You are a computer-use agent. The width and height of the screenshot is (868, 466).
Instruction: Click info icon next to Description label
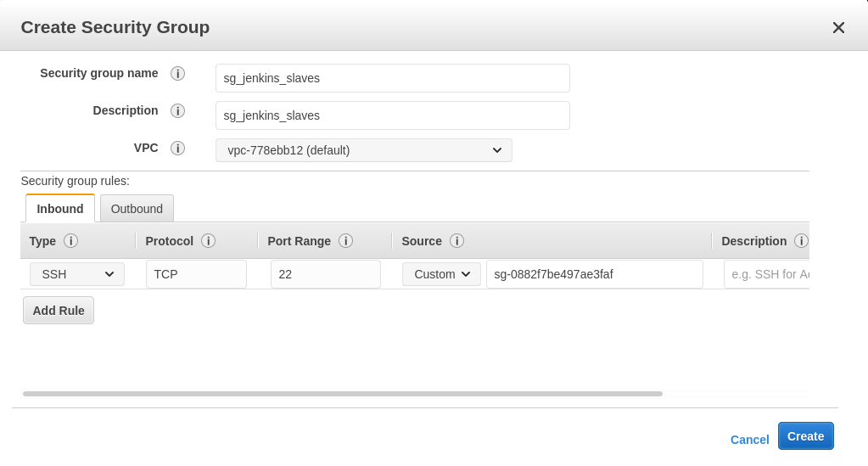click(177, 110)
